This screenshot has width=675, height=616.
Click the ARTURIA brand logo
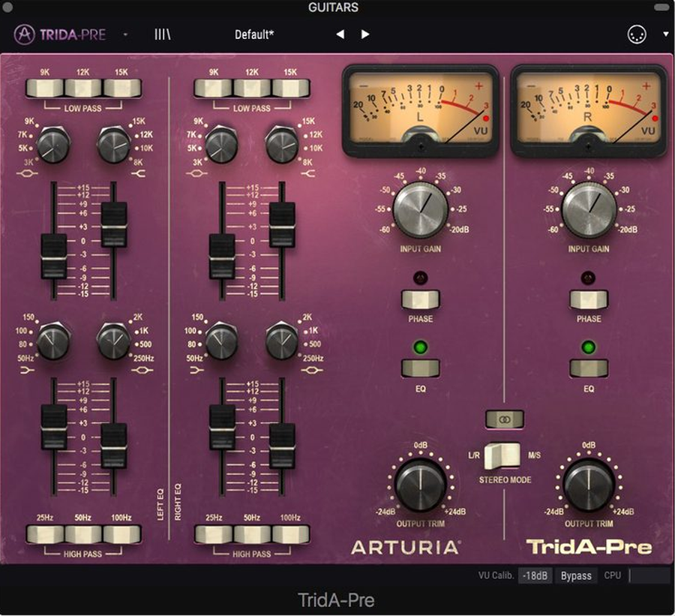[406, 548]
